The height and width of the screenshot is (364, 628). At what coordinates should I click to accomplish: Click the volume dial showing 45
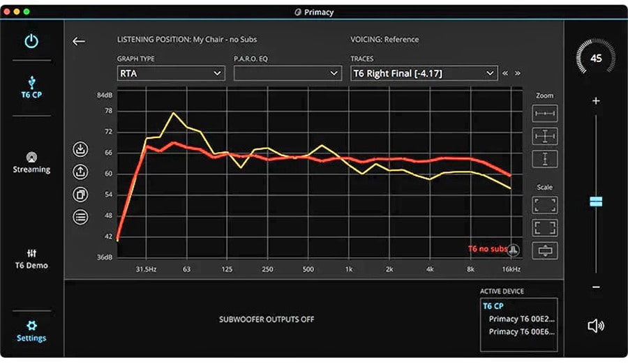596,58
